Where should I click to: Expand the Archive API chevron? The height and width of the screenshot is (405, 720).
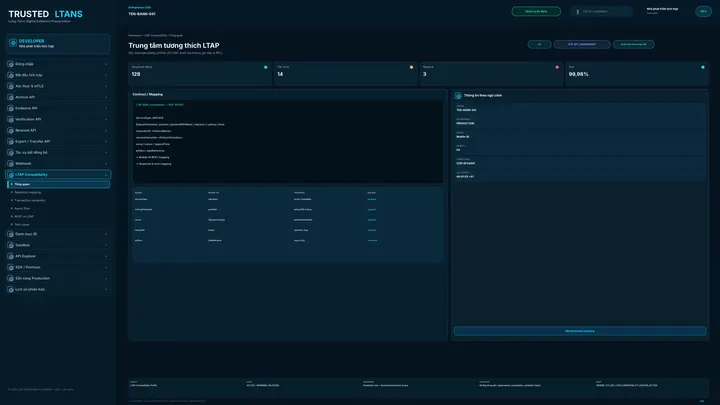(x=106, y=97)
